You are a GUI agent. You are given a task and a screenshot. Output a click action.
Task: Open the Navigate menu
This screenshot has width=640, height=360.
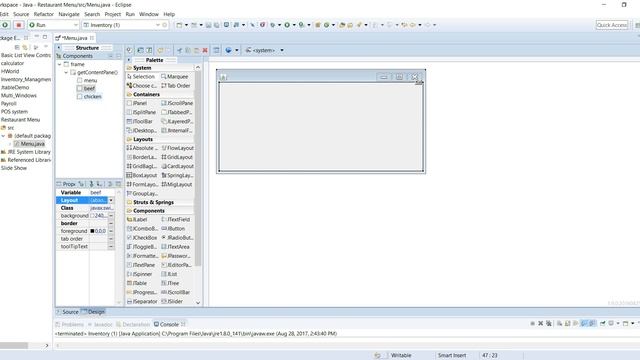(69, 14)
